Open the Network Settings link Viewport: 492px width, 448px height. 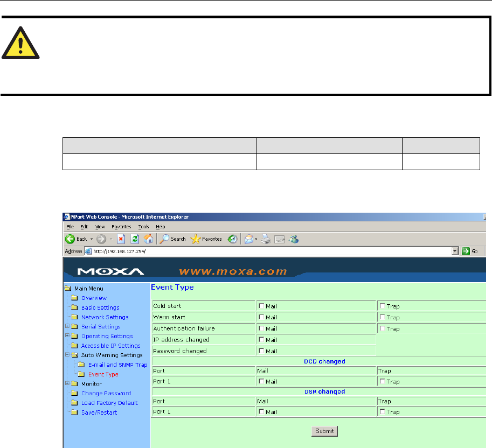click(105, 317)
